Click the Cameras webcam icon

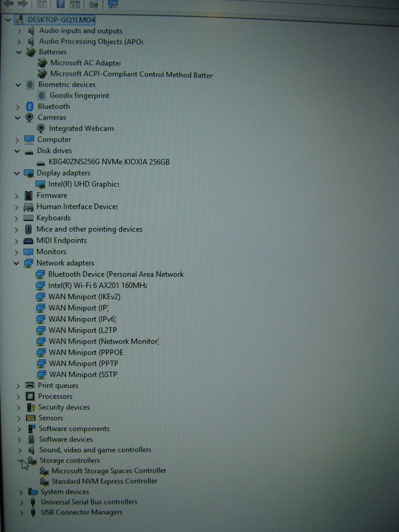29,117
